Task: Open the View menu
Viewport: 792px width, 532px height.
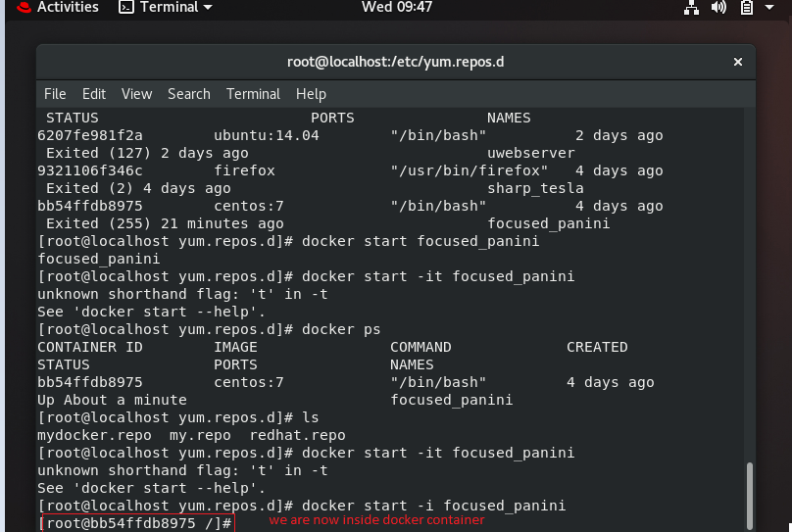Action: (136, 94)
